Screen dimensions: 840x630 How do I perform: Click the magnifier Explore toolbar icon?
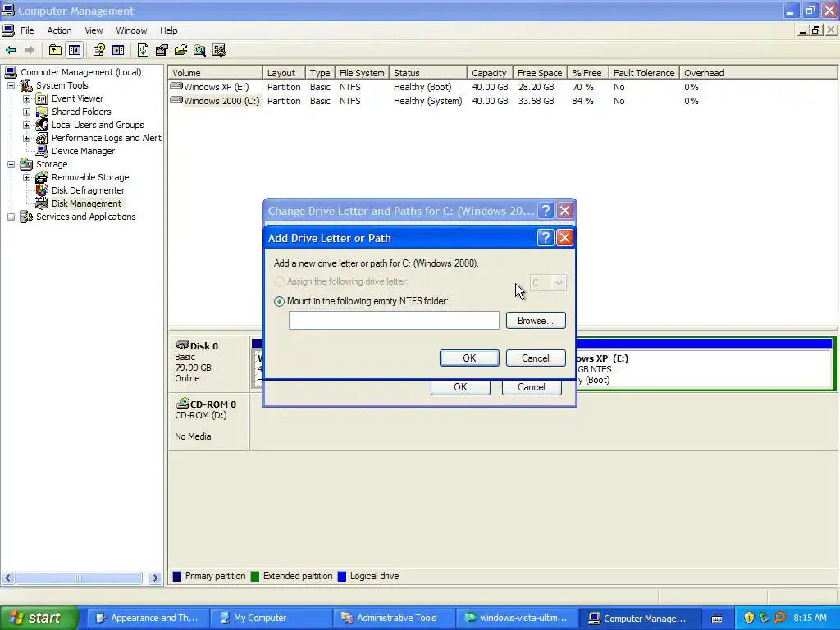[200, 50]
